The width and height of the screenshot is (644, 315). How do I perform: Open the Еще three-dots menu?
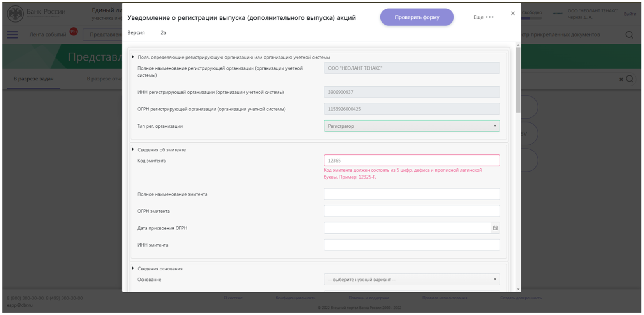[484, 17]
